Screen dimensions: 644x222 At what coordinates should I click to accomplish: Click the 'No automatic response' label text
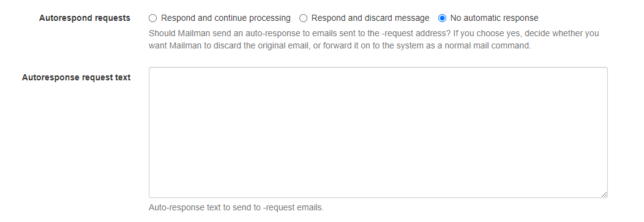click(x=494, y=18)
